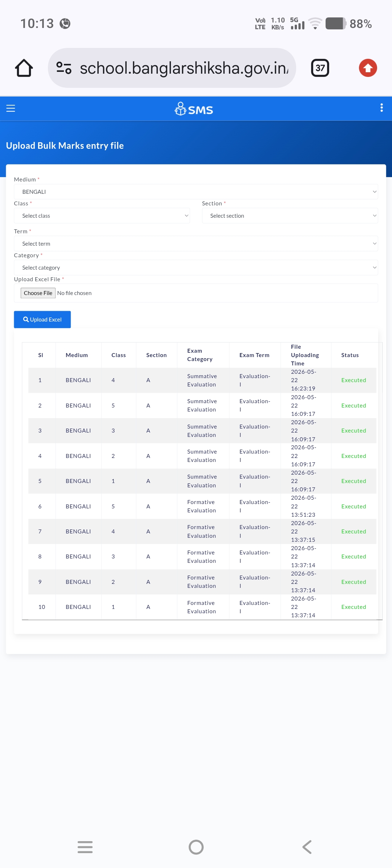Open site settings icon in address bar

click(x=64, y=68)
